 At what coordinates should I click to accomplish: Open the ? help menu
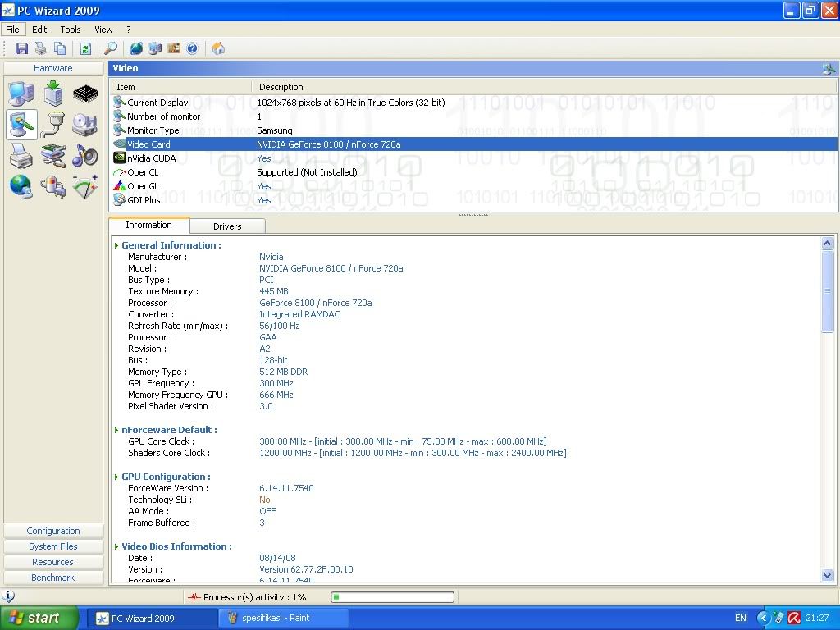point(129,30)
